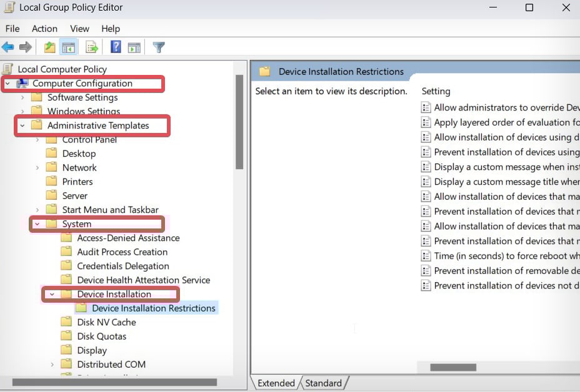Open the Action menu
This screenshot has width=580, height=392.
pos(44,29)
